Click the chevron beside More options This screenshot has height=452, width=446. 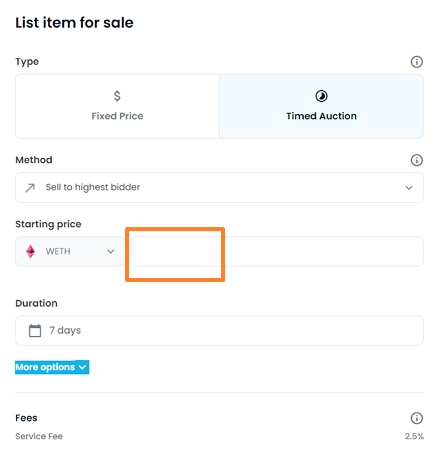(x=82, y=367)
